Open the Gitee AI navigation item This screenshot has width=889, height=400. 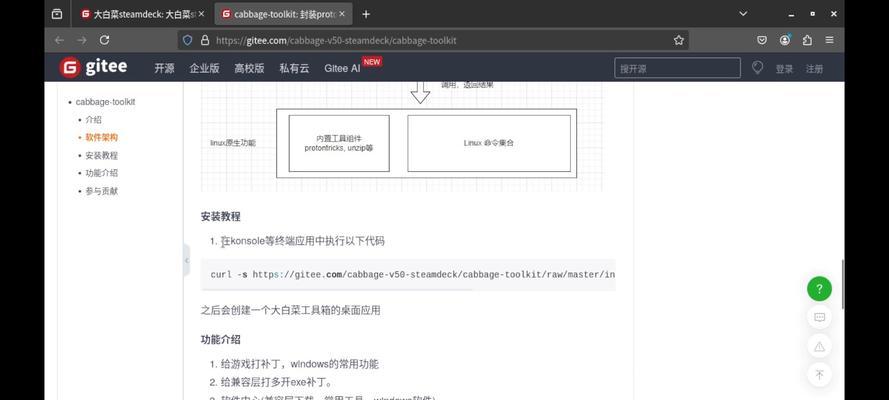pos(342,69)
